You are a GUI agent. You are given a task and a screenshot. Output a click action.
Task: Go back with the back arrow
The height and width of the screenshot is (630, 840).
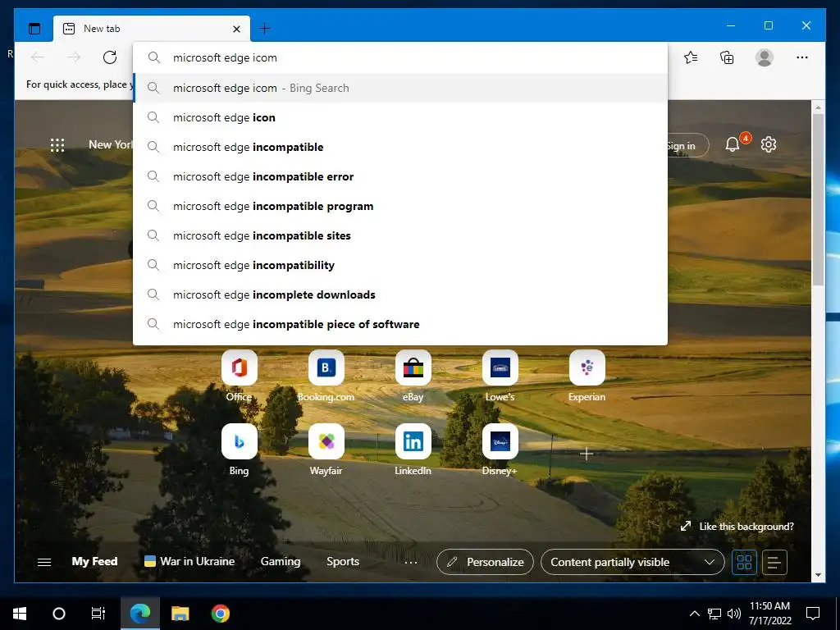coord(38,57)
